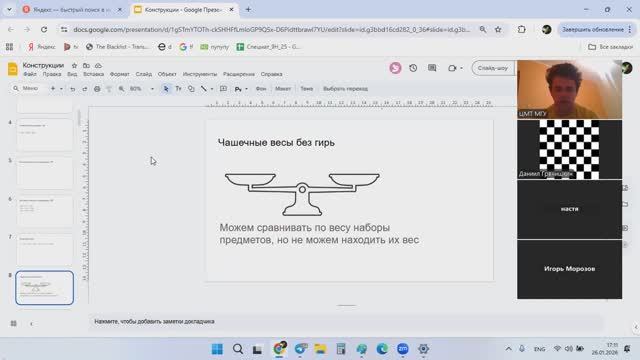The width and height of the screenshot is (640, 360).
Task: Select slide 4 thumbnail
Action: click(44, 135)
